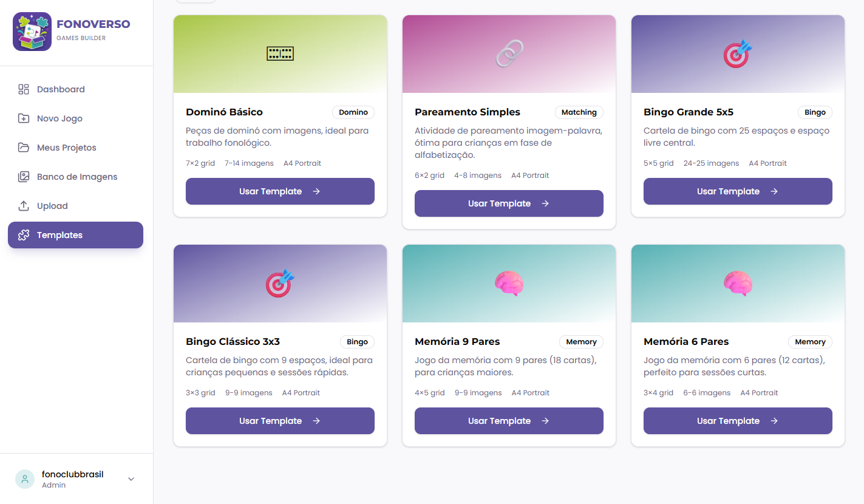The height and width of the screenshot is (504, 864).
Task: Click the '6×2 grid' text
Action: tap(430, 175)
